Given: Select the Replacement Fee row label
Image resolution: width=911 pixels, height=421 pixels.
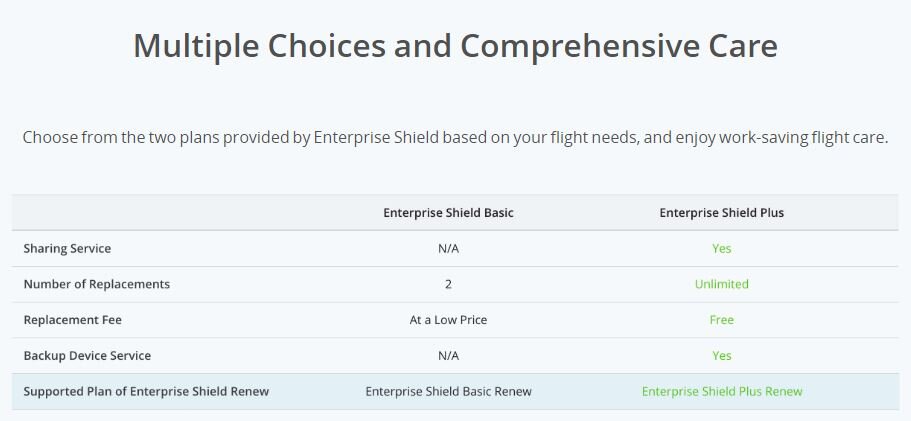Looking at the screenshot, I should point(72,320).
